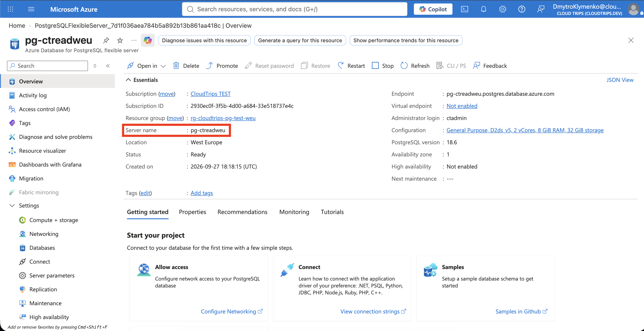Viewport: 644px width, 331px height.
Task: Open the portal hamburger menu
Action: pyautogui.click(x=31, y=9)
